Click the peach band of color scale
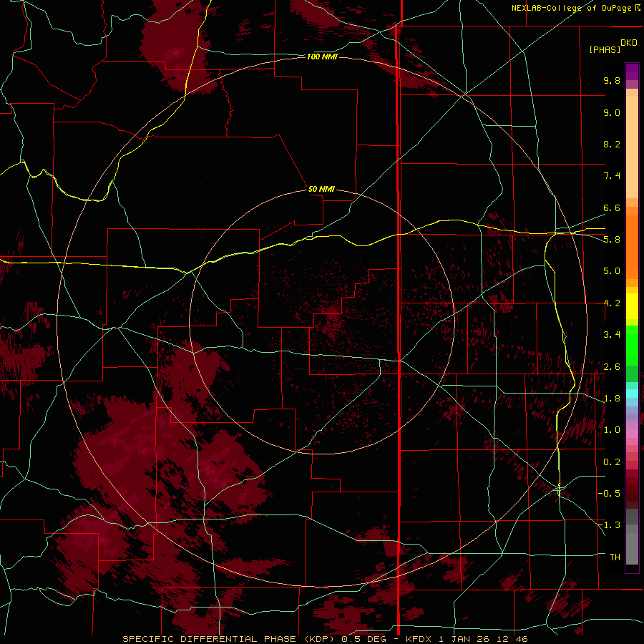 click(632, 147)
